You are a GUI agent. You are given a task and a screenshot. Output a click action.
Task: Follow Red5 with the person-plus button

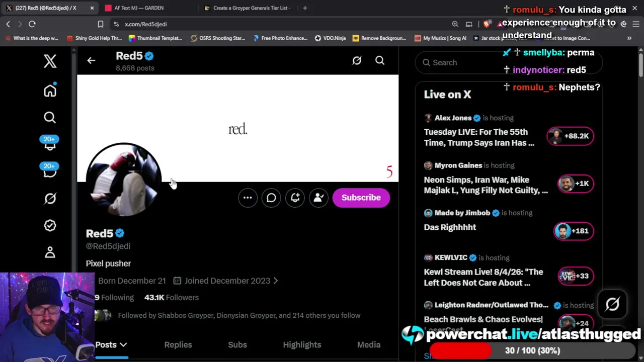click(318, 198)
